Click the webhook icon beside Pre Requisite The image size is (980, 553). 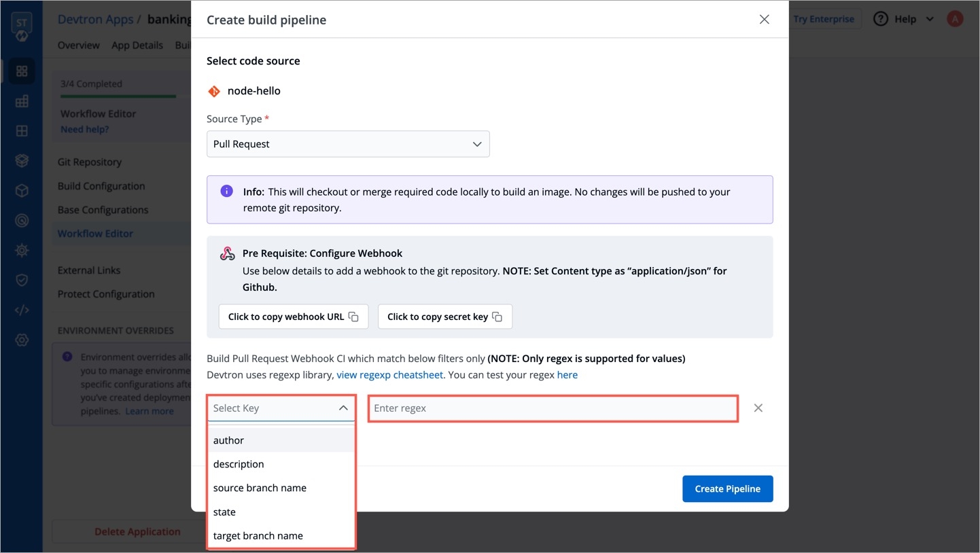pyautogui.click(x=228, y=253)
